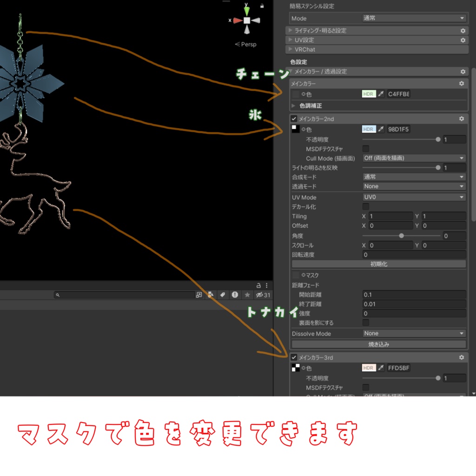Screen dimensions: 476x476
Task: Open gear menu of メインカラー header
Action: [x=462, y=84]
